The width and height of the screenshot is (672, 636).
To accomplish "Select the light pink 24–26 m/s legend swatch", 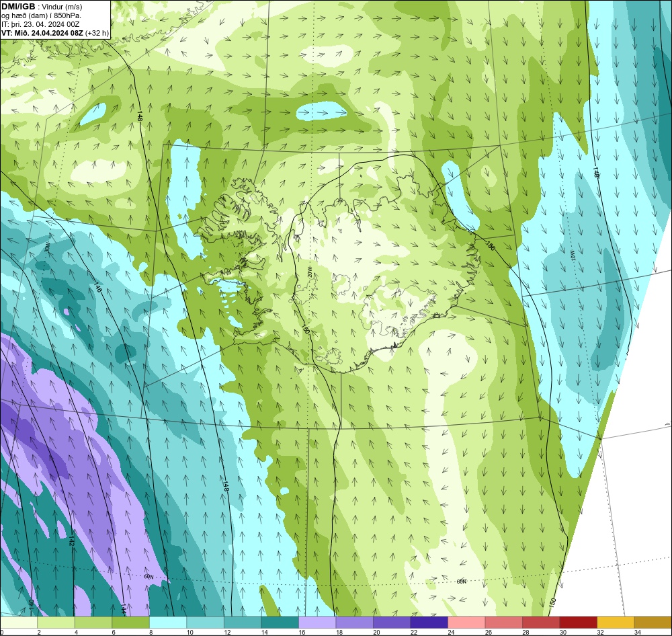I will 466,623.
